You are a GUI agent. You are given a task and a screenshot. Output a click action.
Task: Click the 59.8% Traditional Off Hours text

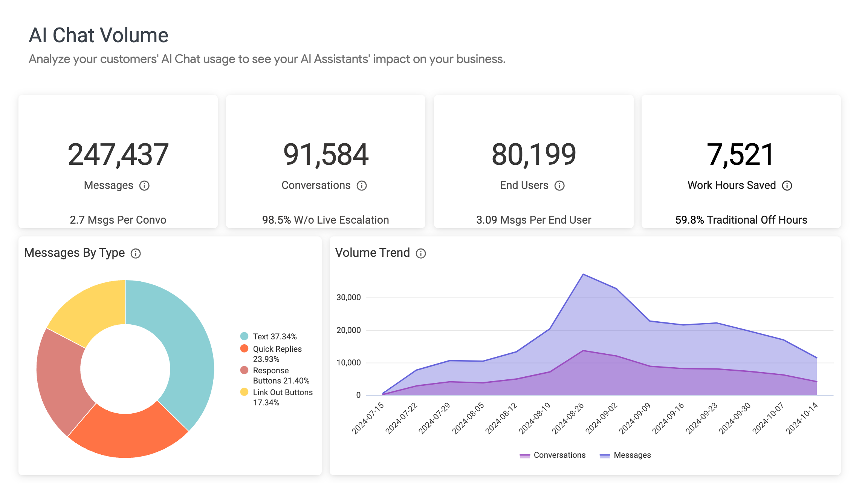pyautogui.click(x=741, y=220)
